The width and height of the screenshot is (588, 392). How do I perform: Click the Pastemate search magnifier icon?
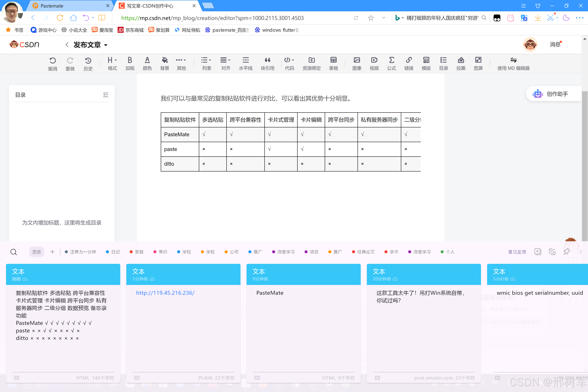click(x=14, y=252)
